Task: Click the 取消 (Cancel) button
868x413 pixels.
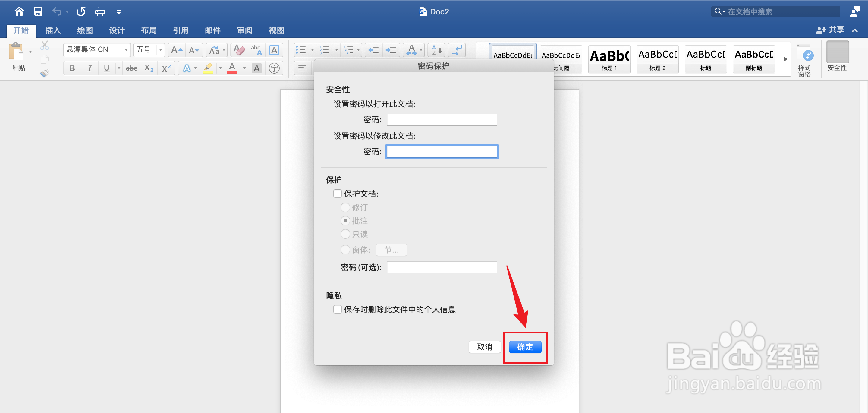Action: pyautogui.click(x=485, y=347)
